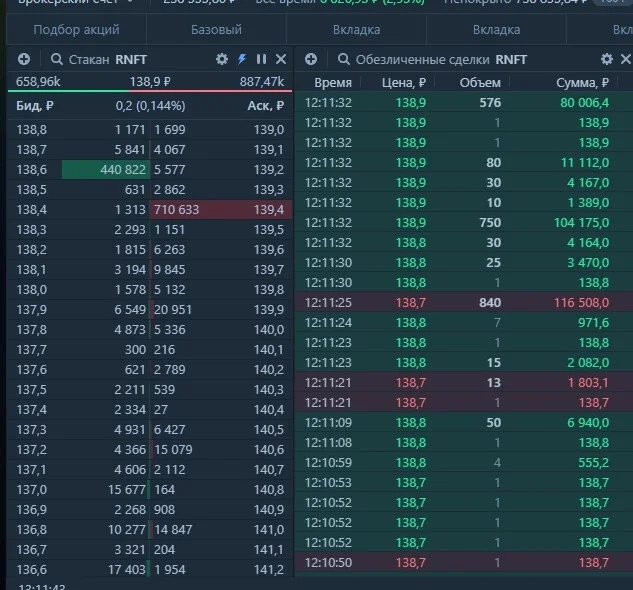Pause the order book updates
Viewport: 633px width, 590px height.
coord(261,59)
